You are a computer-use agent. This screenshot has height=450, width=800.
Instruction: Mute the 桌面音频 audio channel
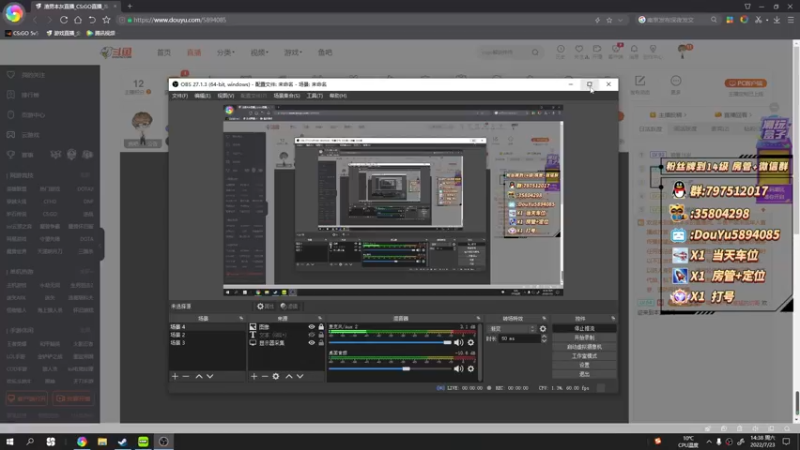[x=459, y=368]
